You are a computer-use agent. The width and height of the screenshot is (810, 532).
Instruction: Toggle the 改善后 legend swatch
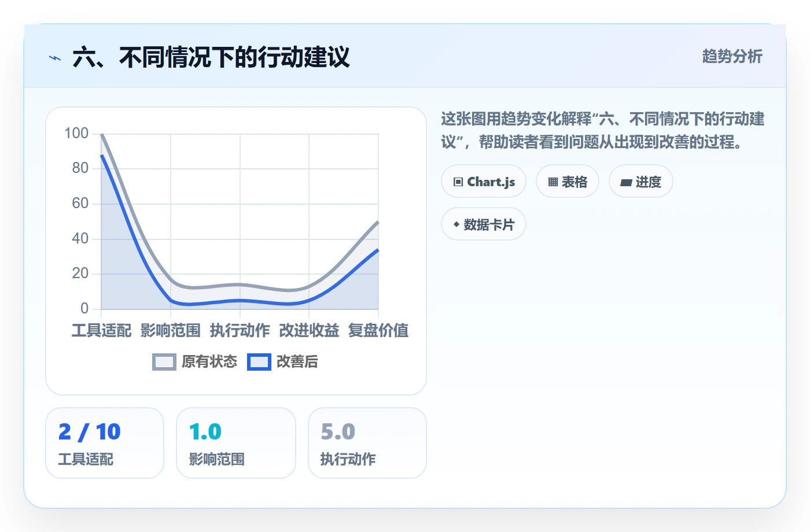tap(259, 362)
